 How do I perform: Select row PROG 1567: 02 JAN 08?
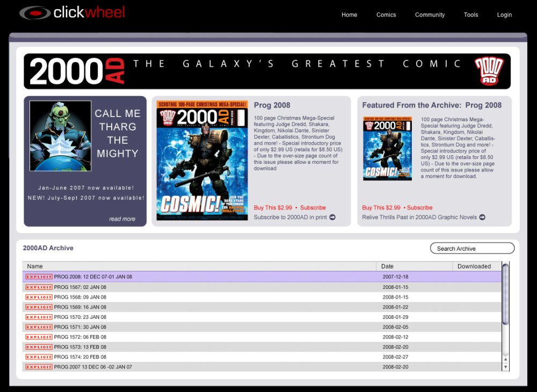coord(262,287)
